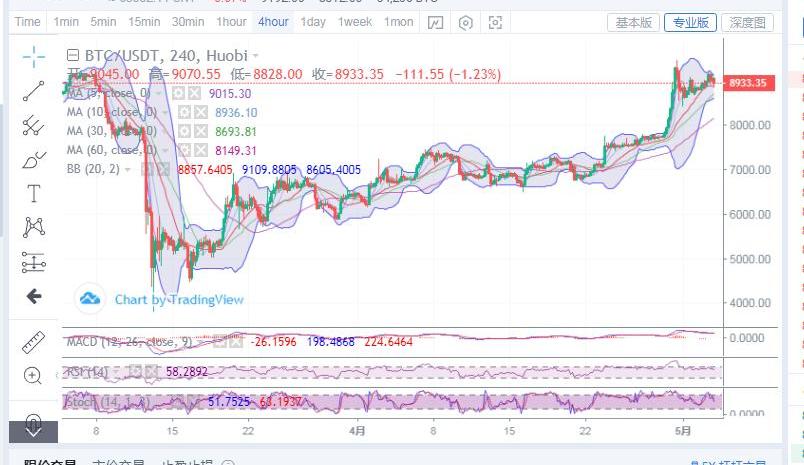Expand dropdown arrow of MA (30, close, 0)
Image resolution: width=804 pixels, height=465 pixels.
(x=165, y=132)
